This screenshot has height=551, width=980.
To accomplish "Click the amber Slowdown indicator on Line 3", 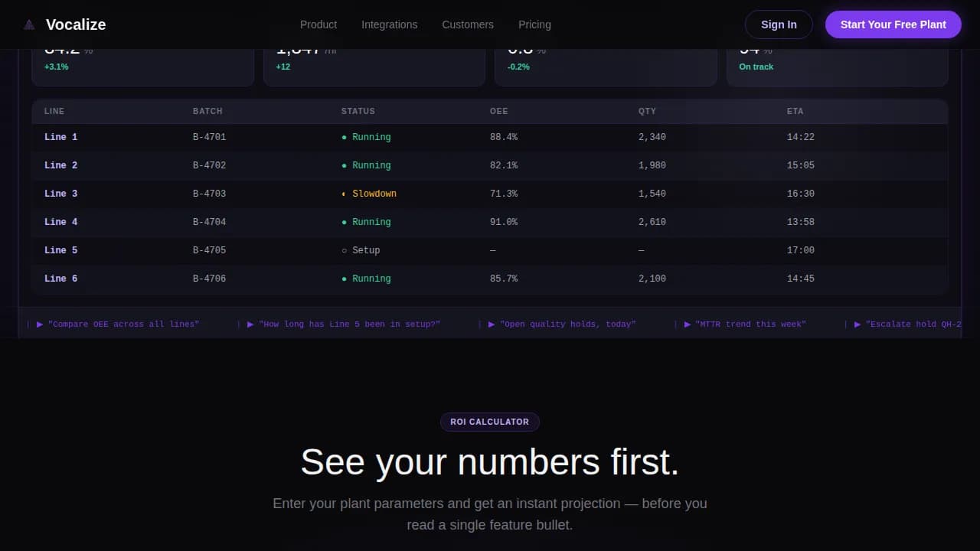I will (344, 194).
